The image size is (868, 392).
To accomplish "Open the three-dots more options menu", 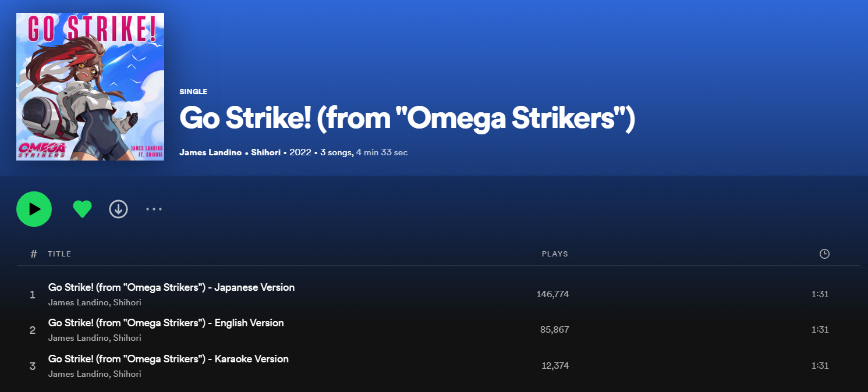I will click(154, 209).
